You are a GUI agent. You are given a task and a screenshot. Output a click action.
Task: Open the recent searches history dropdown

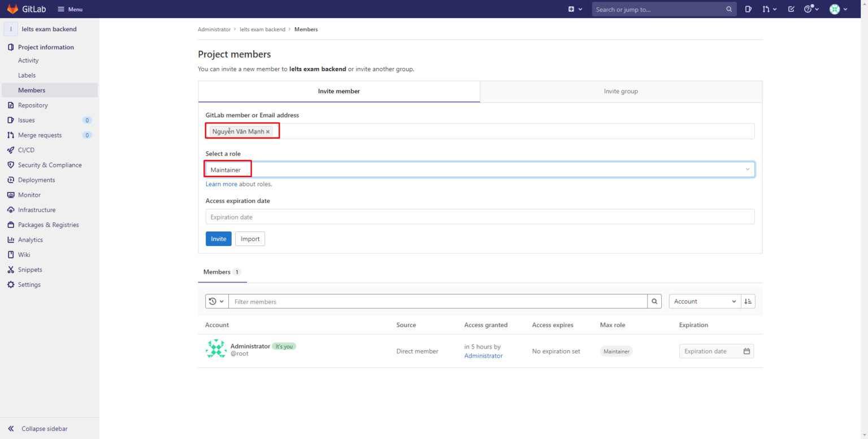[216, 302]
